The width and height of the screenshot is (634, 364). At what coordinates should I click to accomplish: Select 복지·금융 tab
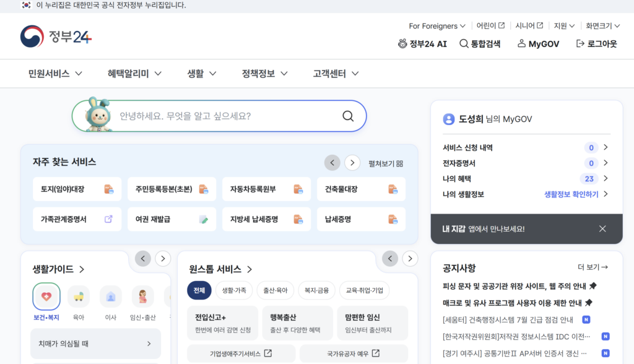pos(316,290)
